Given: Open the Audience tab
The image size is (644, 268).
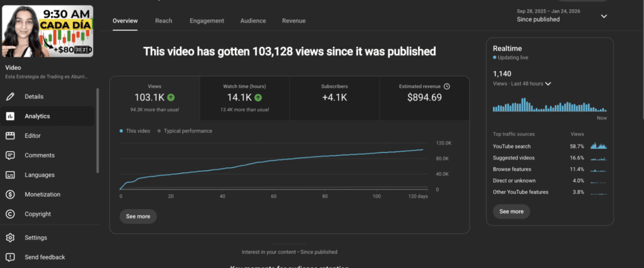Looking at the screenshot, I should coord(253,21).
